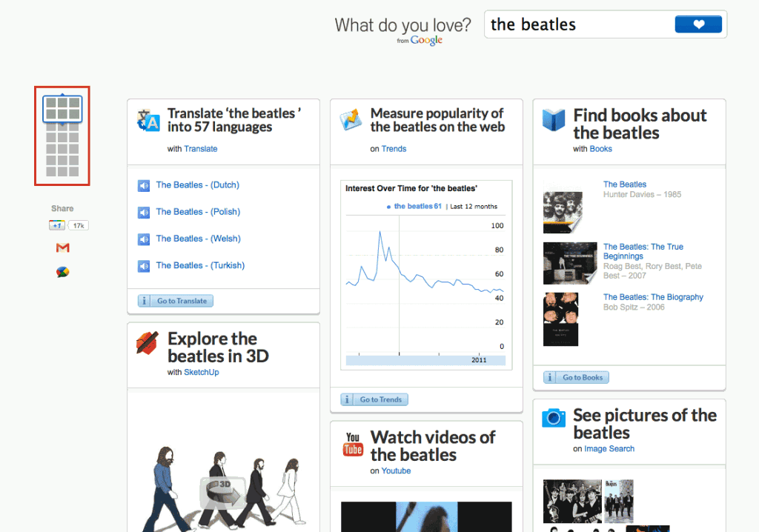
Task: Click the blue camera Image Search icon
Action: 553,418
